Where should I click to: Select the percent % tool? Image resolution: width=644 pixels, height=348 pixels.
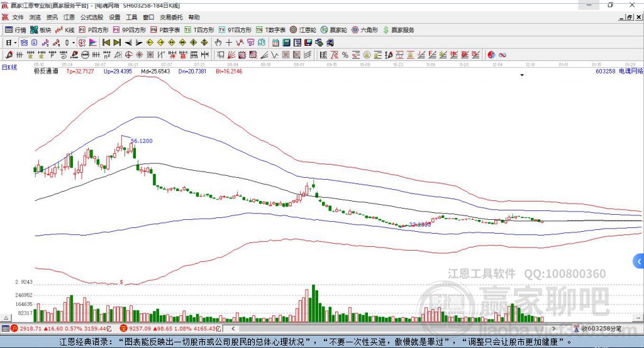[345, 55]
